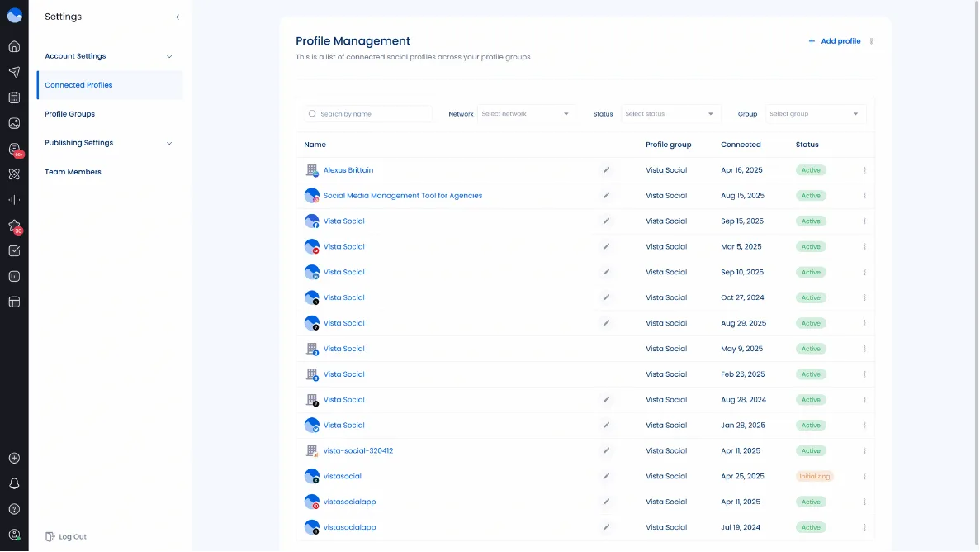This screenshot has width=980, height=552.
Task: Open the social listening sound-wave icon
Action: 14,199
